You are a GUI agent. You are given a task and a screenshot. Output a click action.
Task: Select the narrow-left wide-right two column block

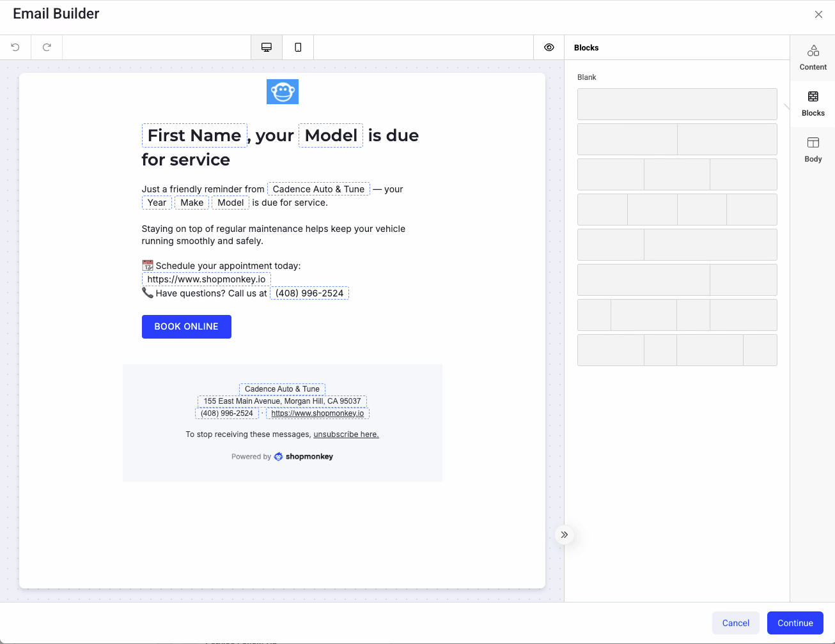click(x=677, y=245)
